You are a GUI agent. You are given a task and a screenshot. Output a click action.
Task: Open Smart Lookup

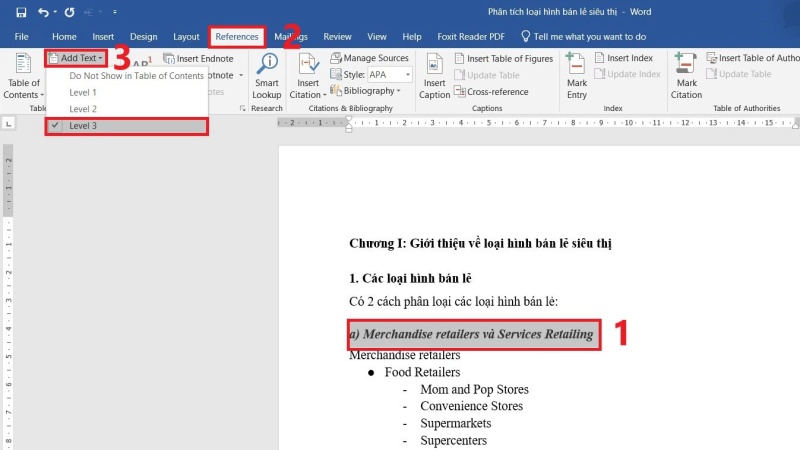coord(267,76)
